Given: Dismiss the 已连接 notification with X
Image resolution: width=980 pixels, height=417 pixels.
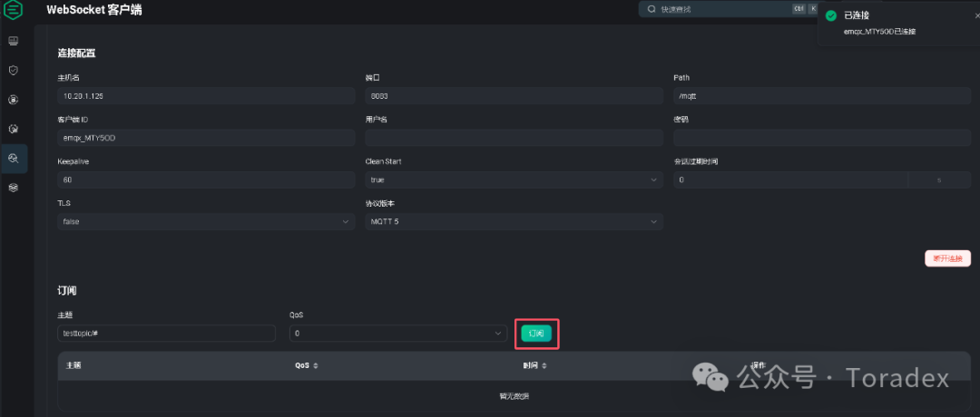Looking at the screenshot, I should pos(977,15).
